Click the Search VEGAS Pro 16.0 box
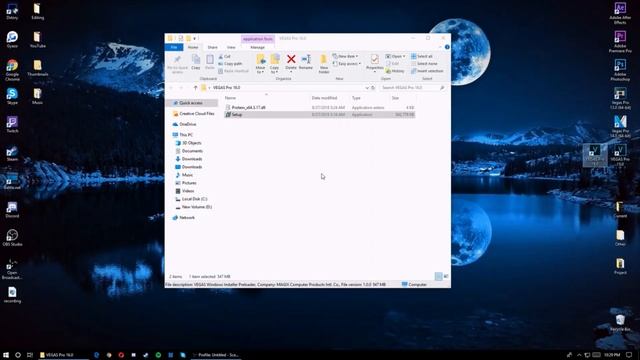This screenshot has width=640, height=360. click(x=412, y=88)
